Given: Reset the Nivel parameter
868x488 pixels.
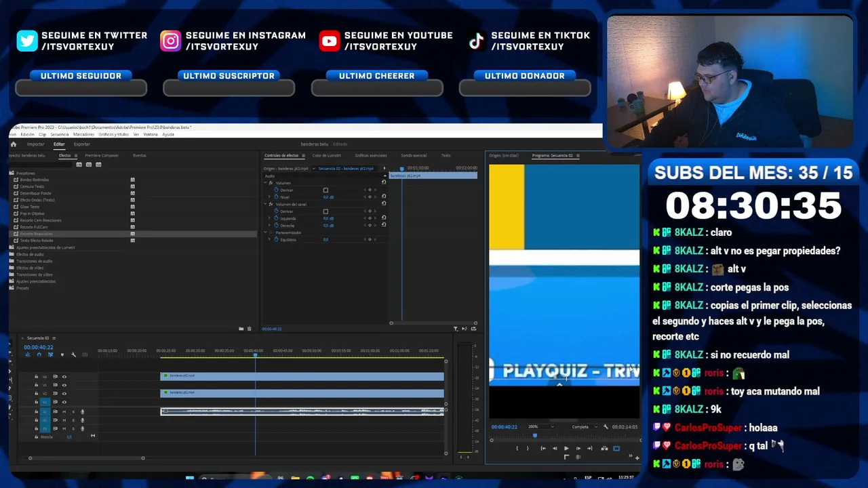Looking at the screenshot, I should (x=384, y=197).
